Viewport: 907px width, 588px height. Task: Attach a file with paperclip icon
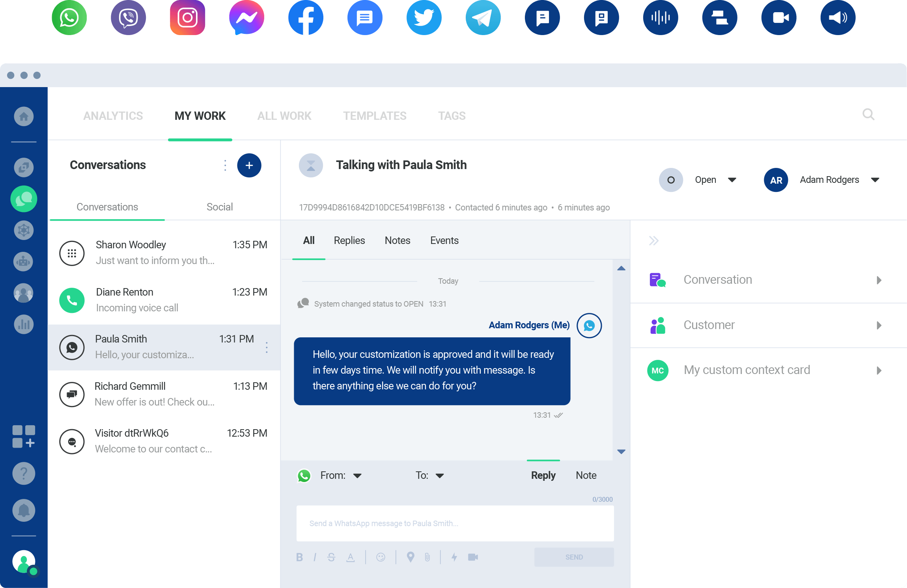pos(427,557)
